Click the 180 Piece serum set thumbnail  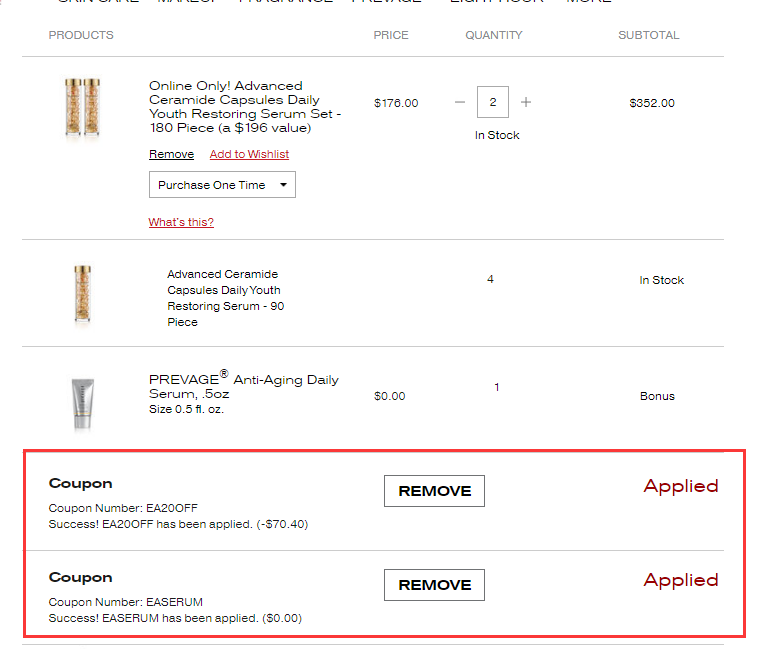tap(81, 108)
